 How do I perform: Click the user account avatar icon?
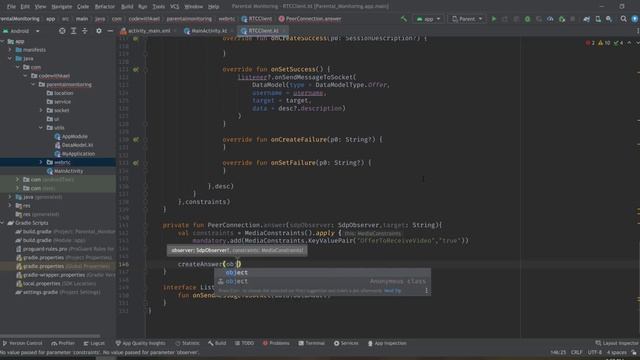point(635,19)
